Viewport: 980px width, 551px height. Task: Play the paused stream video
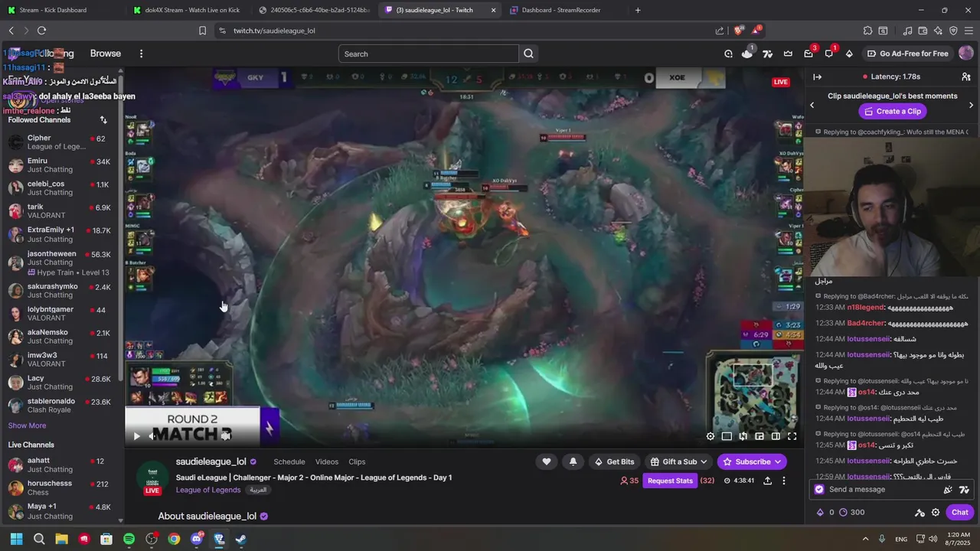point(136,436)
